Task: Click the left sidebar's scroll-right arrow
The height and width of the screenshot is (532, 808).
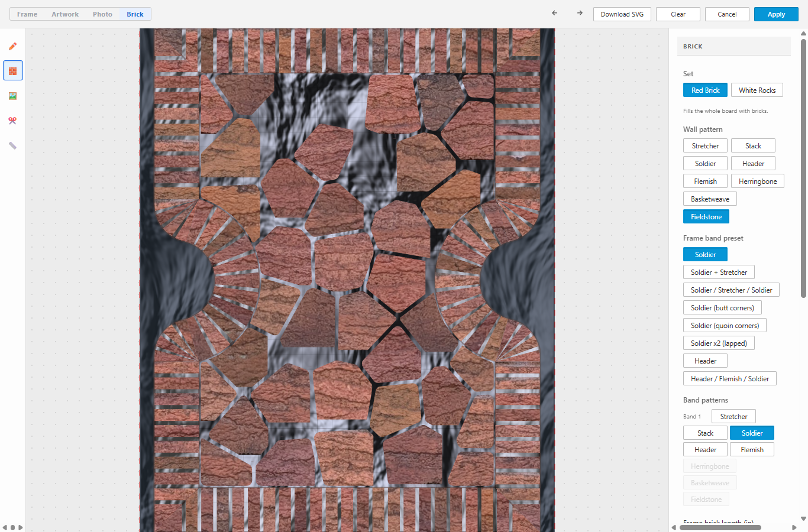Action: 21,527
